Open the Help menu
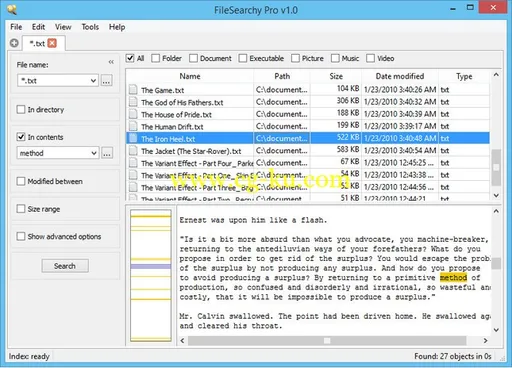 click(x=117, y=27)
